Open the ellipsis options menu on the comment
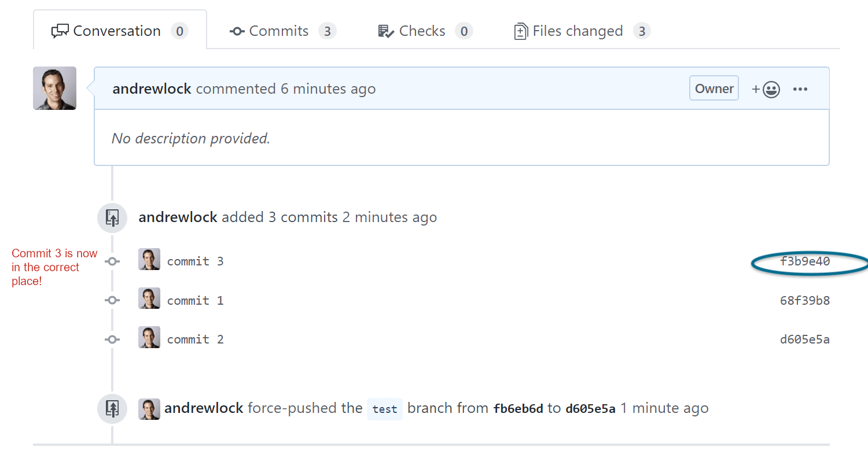This screenshot has width=868, height=458. [800, 88]
